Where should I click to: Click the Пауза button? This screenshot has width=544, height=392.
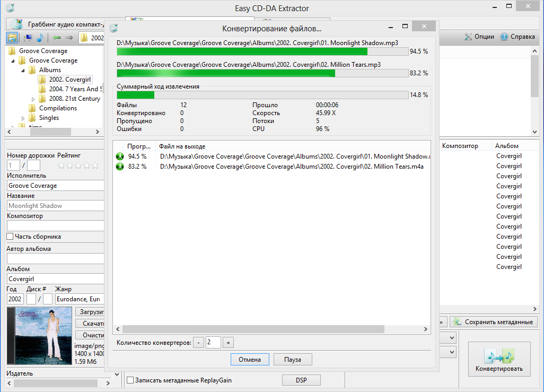[293, 359]
